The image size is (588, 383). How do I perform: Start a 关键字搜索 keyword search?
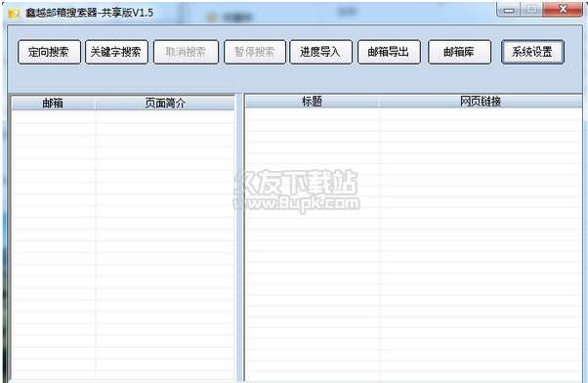click(116, 52)
